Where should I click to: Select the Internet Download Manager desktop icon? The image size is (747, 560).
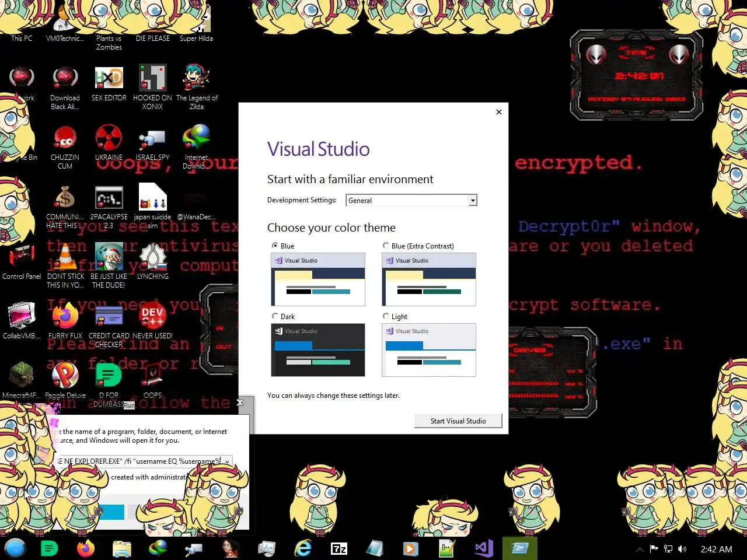(197, 147)
